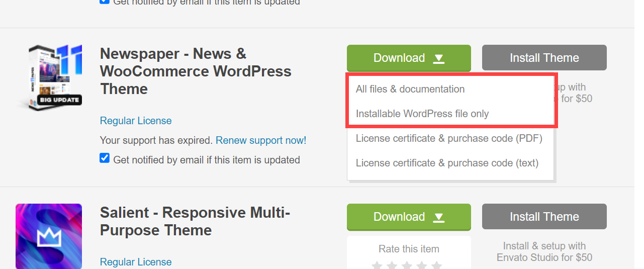Open the Newspaper theme Download dropdown
The width and height of the screenshot is (644, 269).
(x=409, y=58)
